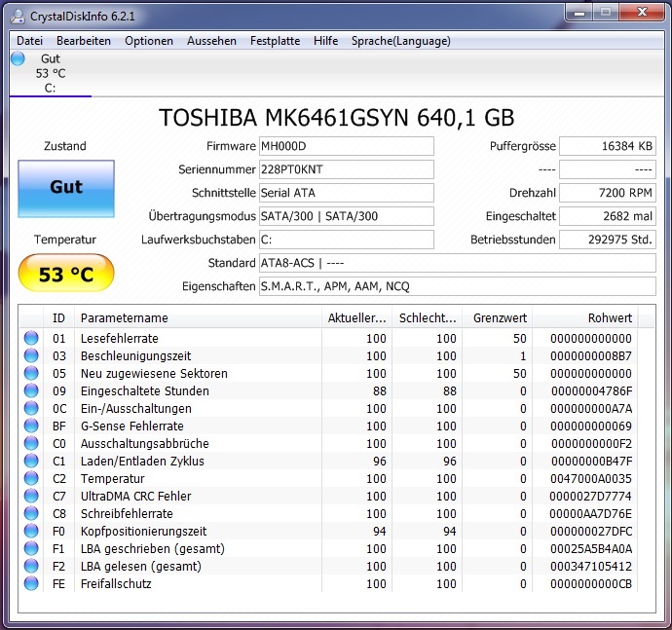Screen dimensions: 672x630
Task: Select the Lesefehlerrate parameter name
Action: [120, 338]
